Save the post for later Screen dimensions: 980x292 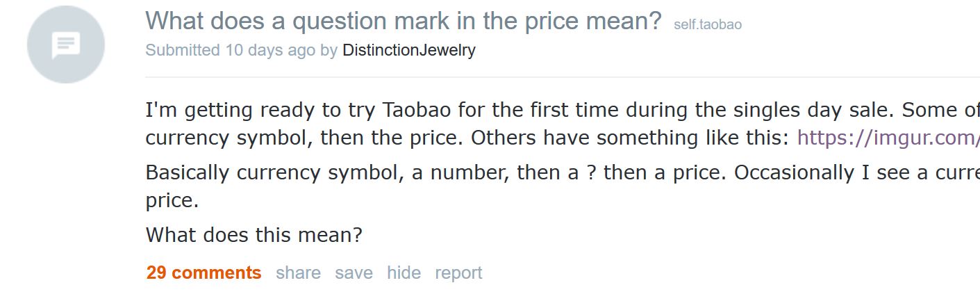354,273
